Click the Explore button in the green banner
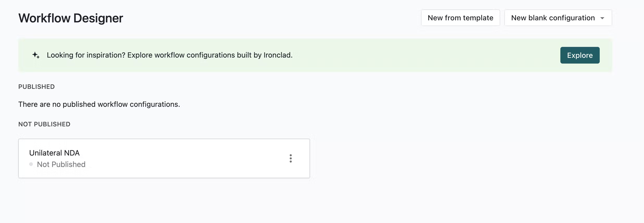The height and width of the screenshot is (223, 644). tap(580, 55)
